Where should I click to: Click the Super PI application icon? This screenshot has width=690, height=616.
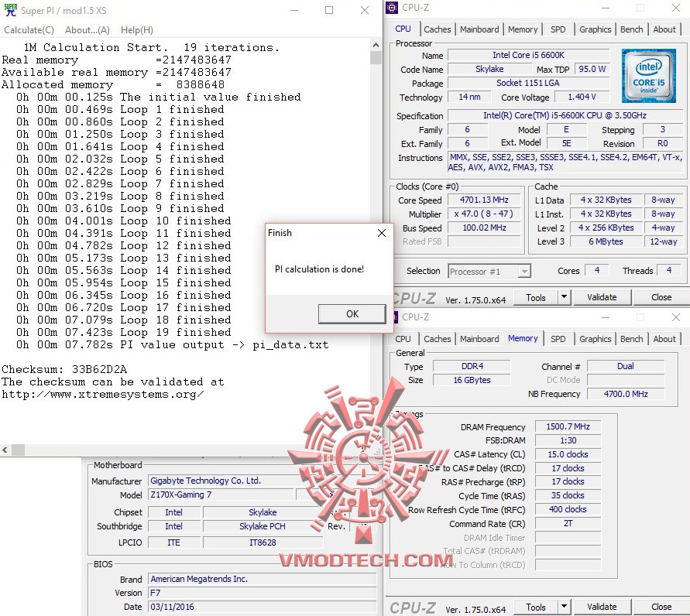coord(11,10)
